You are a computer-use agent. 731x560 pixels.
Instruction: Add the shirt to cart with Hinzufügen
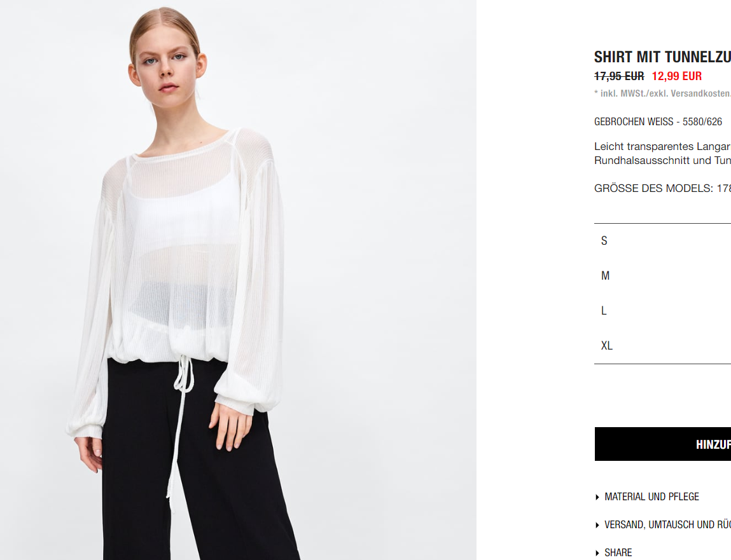[663, 444]
